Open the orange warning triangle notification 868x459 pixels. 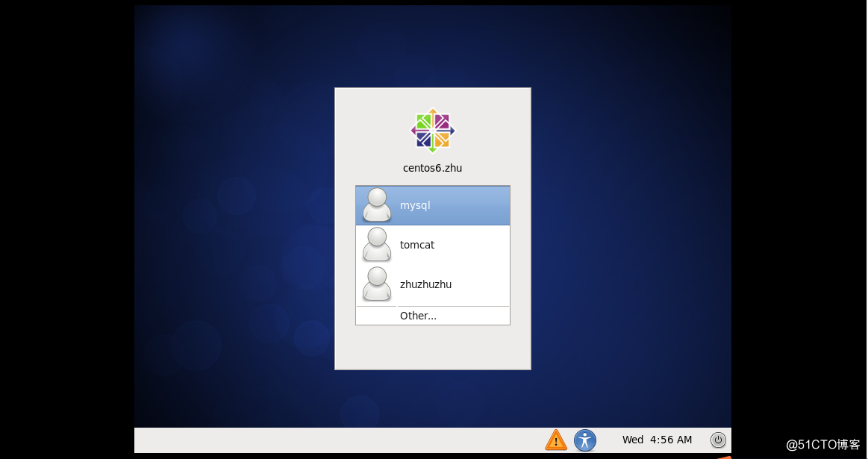pos(556,440)
